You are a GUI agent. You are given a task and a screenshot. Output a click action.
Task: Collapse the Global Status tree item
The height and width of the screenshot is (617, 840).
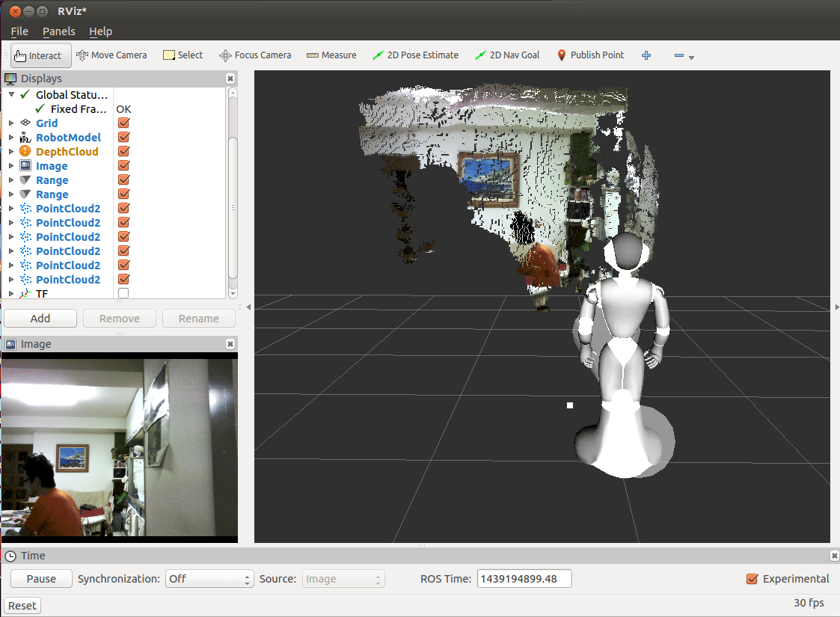pyautogui.click(x=11, y=95)
